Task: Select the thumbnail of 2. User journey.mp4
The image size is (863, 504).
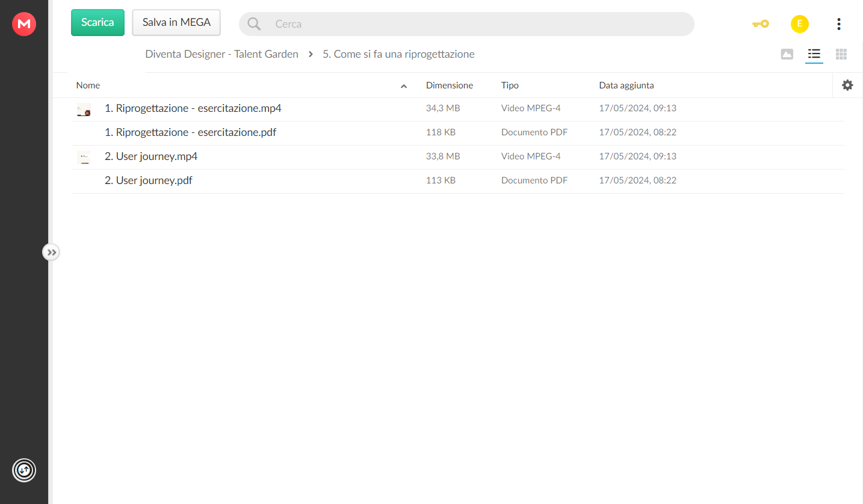Action: coord(84,158)
